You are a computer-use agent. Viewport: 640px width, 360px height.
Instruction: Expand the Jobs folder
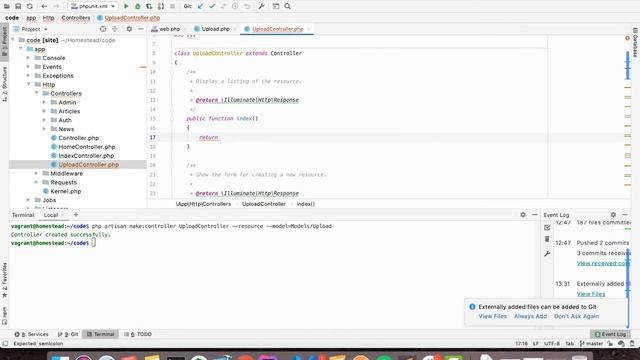(x=29, y=200)
